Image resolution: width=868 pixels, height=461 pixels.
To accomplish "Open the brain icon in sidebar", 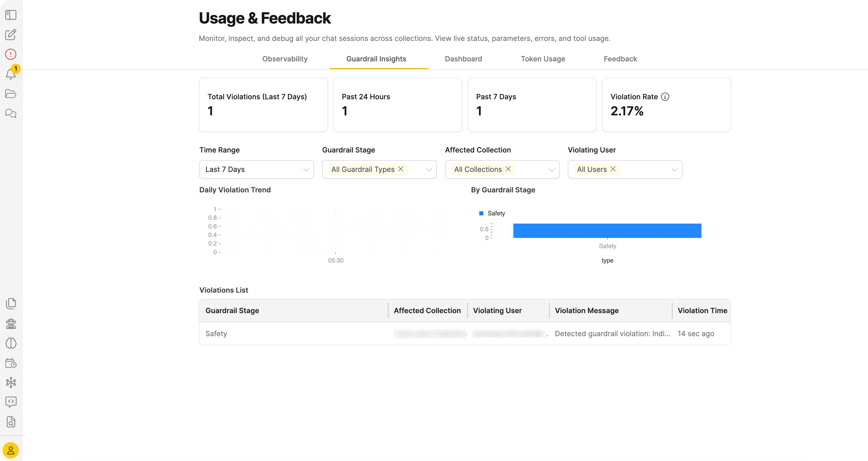I will tap(11, 343).
